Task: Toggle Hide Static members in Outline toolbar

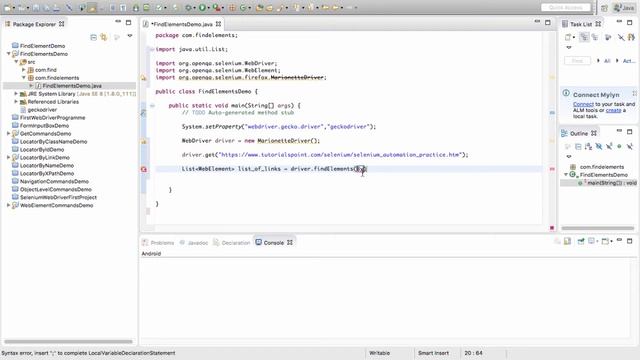Action: (609, 146)
